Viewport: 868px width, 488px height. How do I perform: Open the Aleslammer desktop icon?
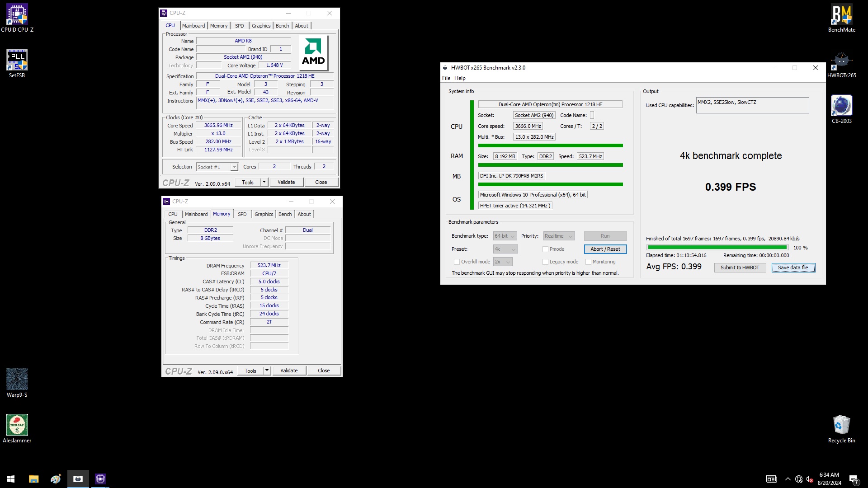coord(17,429)
